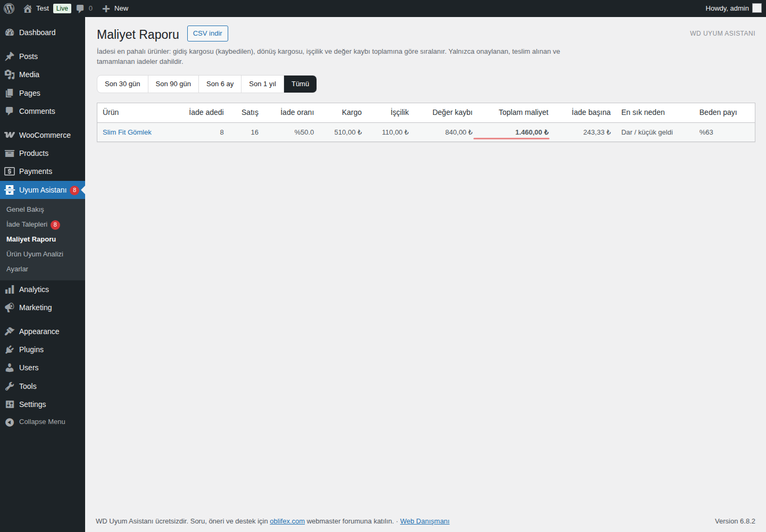
Task: Open the Payments dollar icon
Action: point(10,171)
